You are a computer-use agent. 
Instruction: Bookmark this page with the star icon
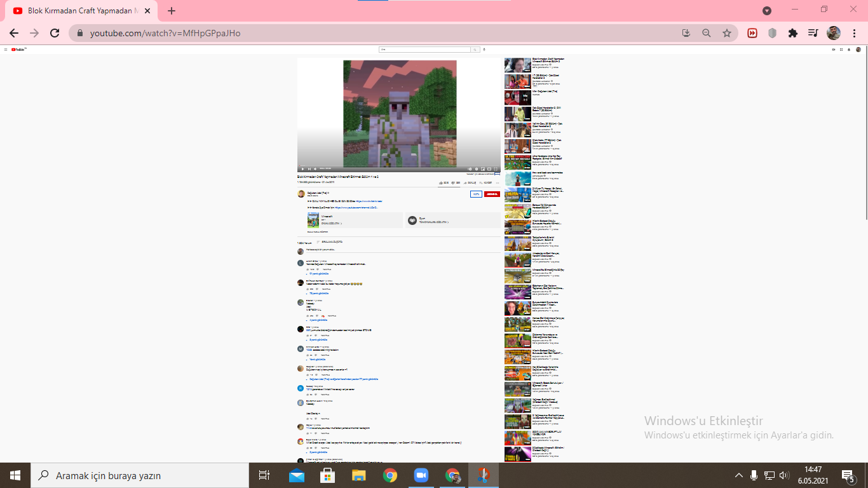[727, 33]
